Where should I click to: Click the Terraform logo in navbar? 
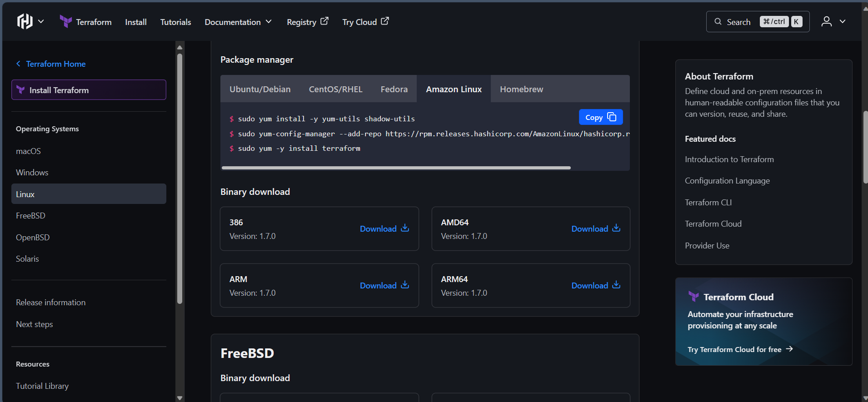click(x=66, y=21)
